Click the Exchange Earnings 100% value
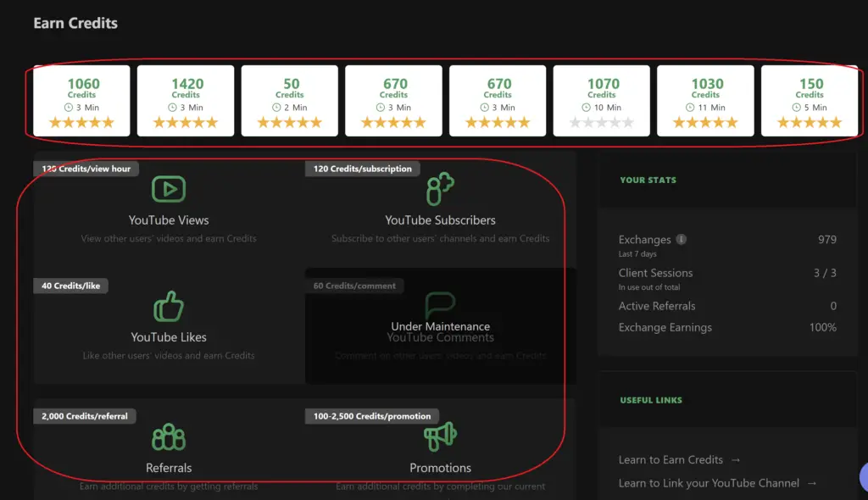Viewport: 868px width, 500px height. (822, 327)
